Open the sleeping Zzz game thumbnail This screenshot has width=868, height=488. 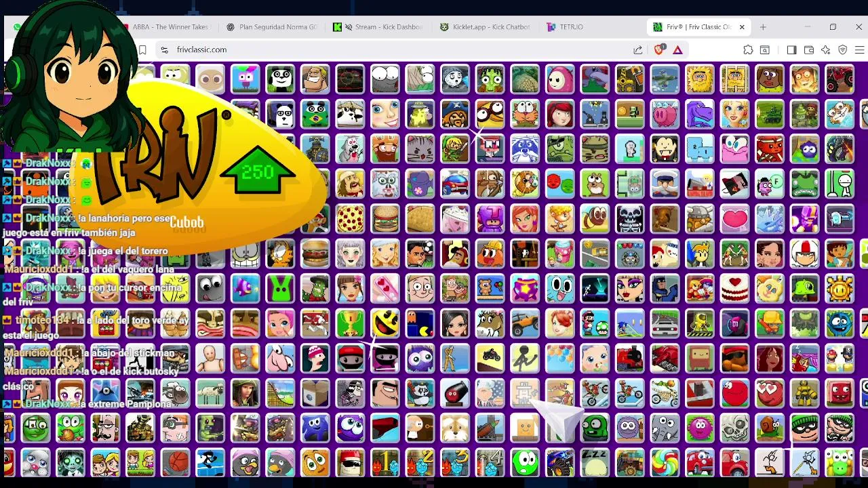595,463
